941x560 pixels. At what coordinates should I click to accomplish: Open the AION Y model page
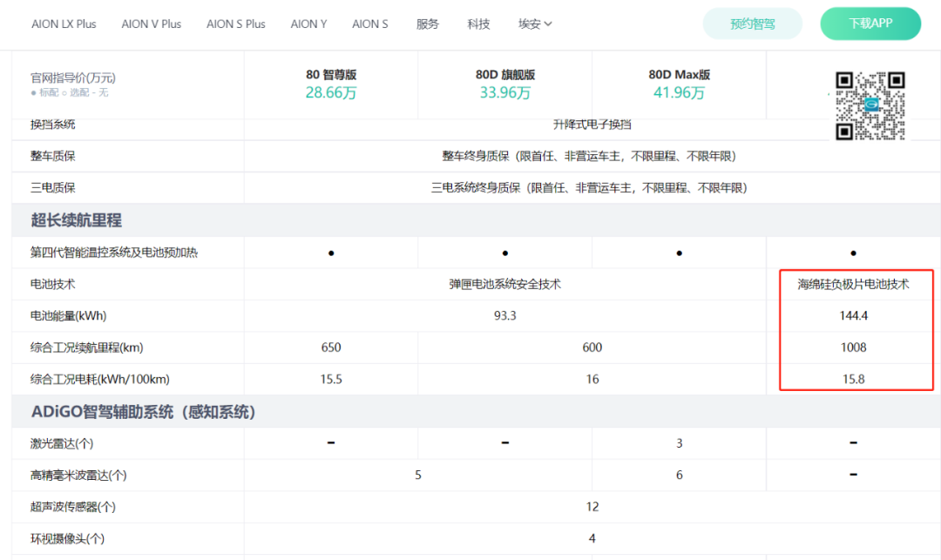point(308,24)
